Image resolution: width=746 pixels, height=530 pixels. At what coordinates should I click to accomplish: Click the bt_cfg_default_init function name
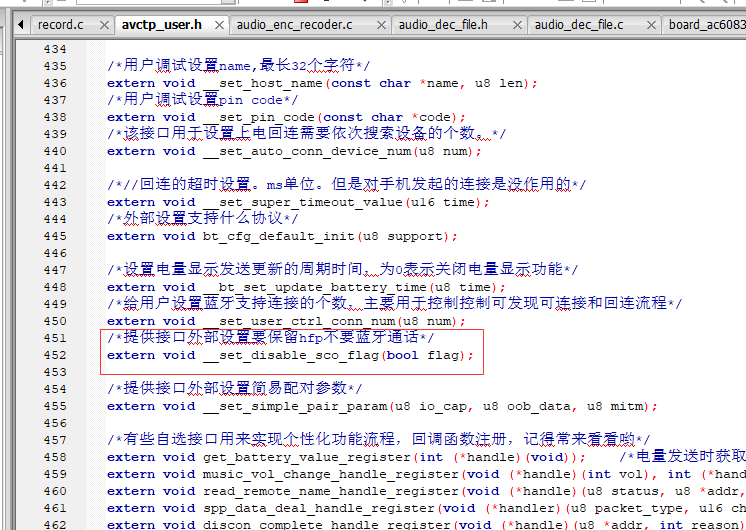[x=279, y=236]
